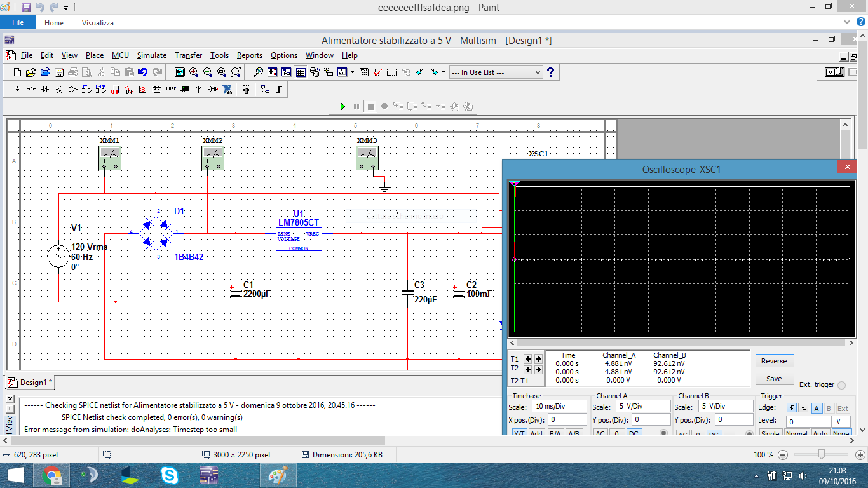868x488 pixels.
Task: Click the Grapher waveform icon in toolbar
Action: point(342,72)
